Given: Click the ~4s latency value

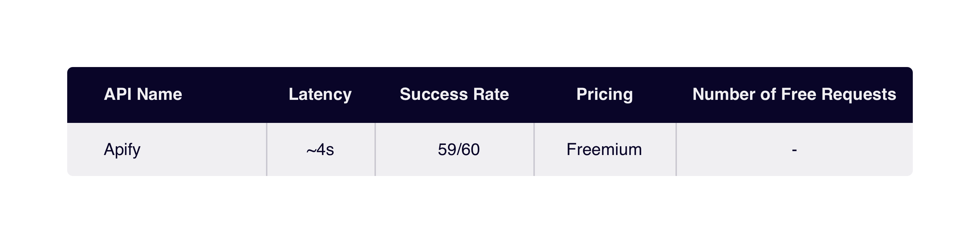Looking at the screenshot, I should point(320,149).
